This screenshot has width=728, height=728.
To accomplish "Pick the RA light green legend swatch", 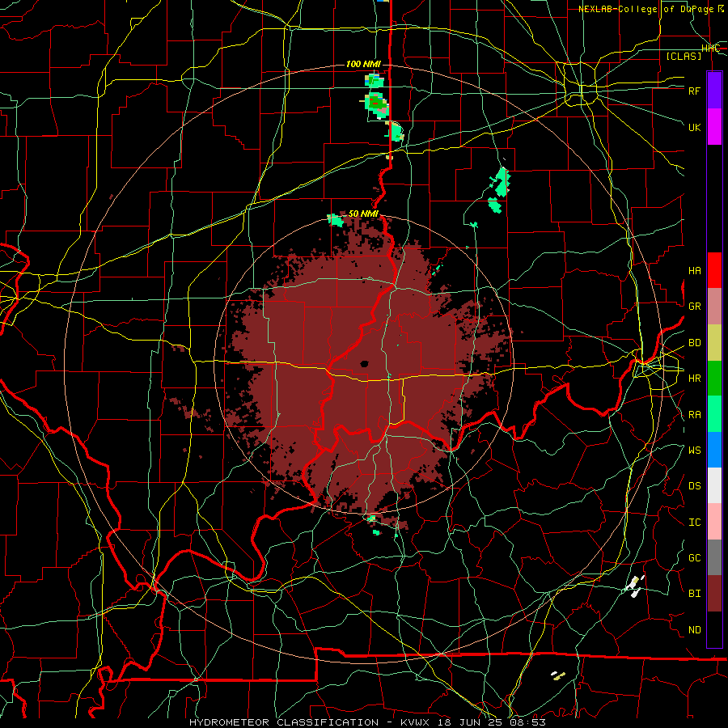I will 714,413.
